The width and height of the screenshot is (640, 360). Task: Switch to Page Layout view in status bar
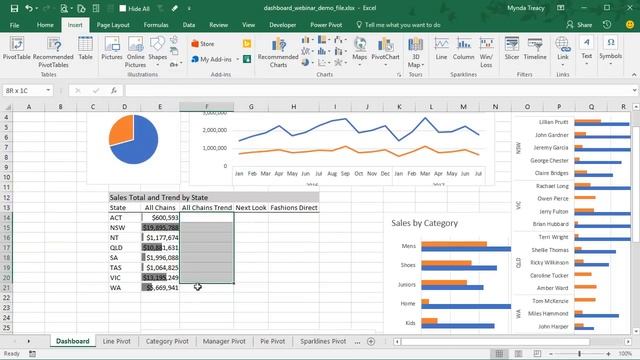click(518, 353)
